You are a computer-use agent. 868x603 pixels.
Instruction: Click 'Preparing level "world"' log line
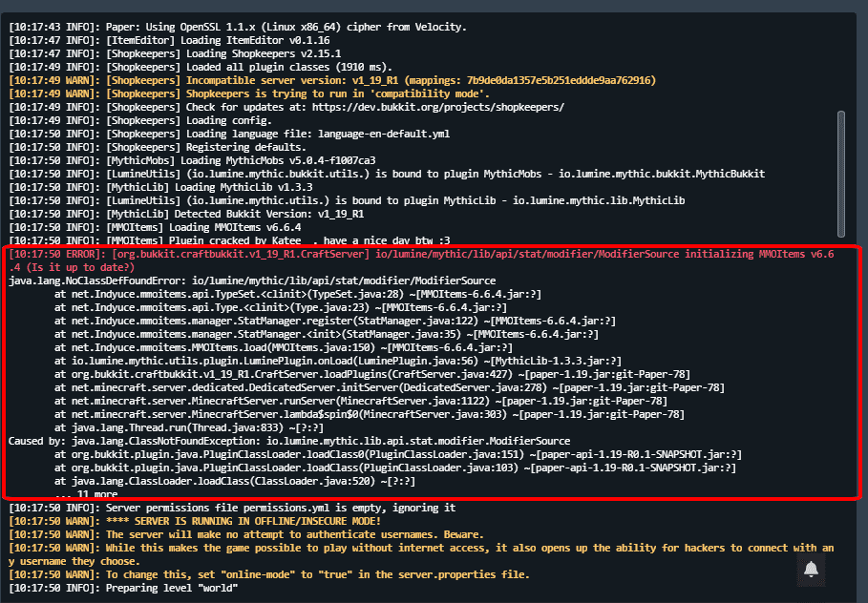(x=123, y=588)
